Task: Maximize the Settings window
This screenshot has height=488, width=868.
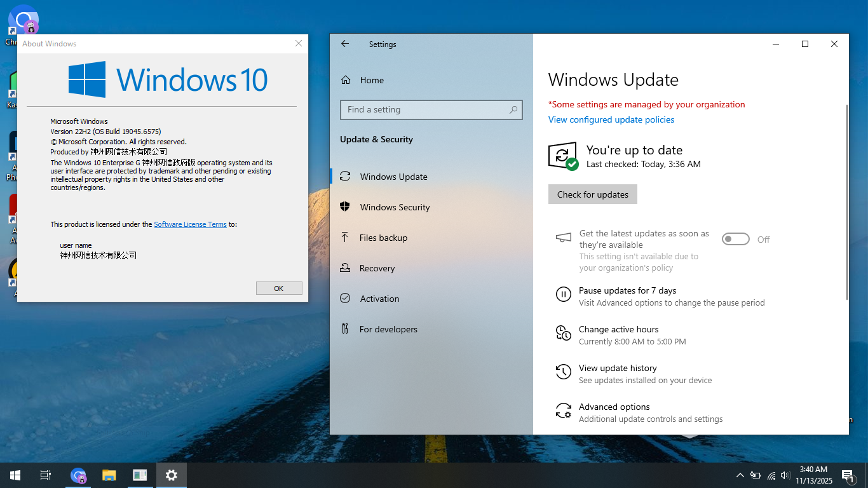Action: [805, 44]
